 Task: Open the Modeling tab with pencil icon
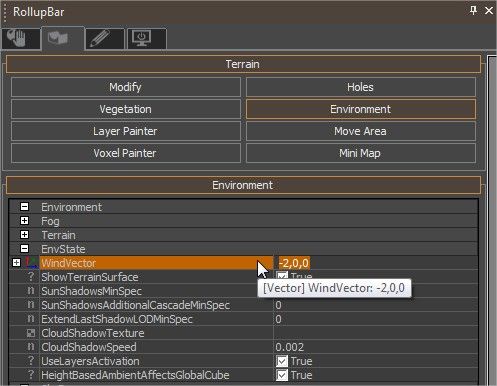click(105, 39)
